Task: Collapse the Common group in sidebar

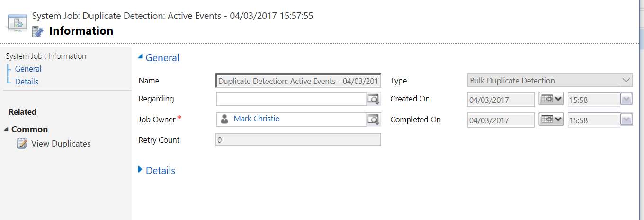Action: click(x=6, y=129)
